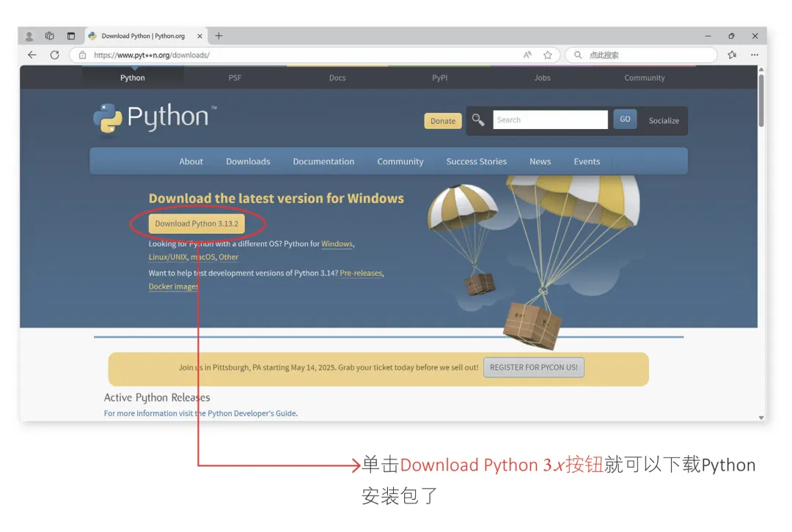Go back with the arrow button
This screenshot has height=532, width=792.
click(x=32, y=55)
